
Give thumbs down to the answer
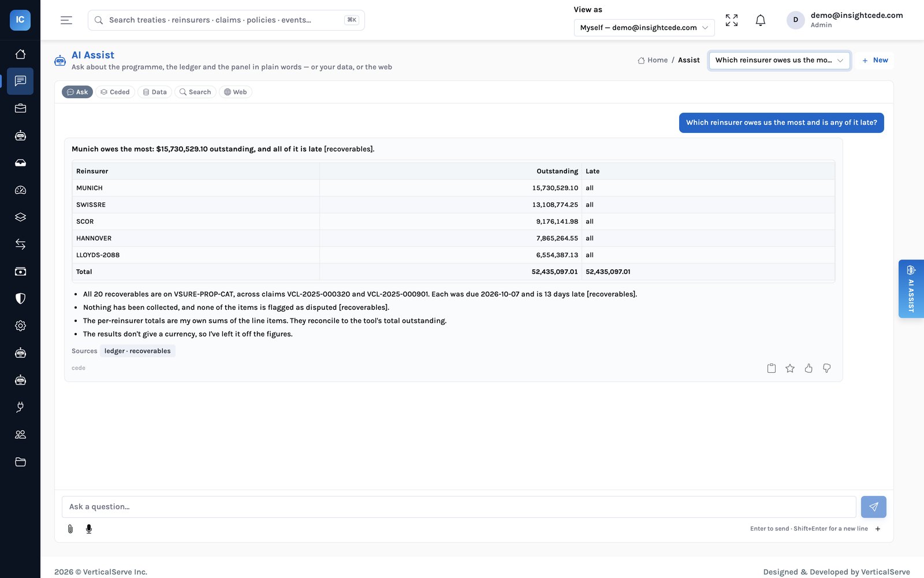(827, 368)
